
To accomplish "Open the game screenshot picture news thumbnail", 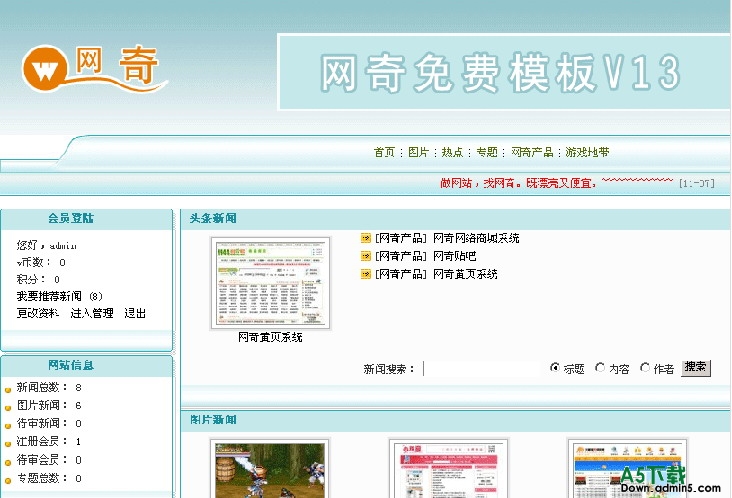I will coord(270,468).
